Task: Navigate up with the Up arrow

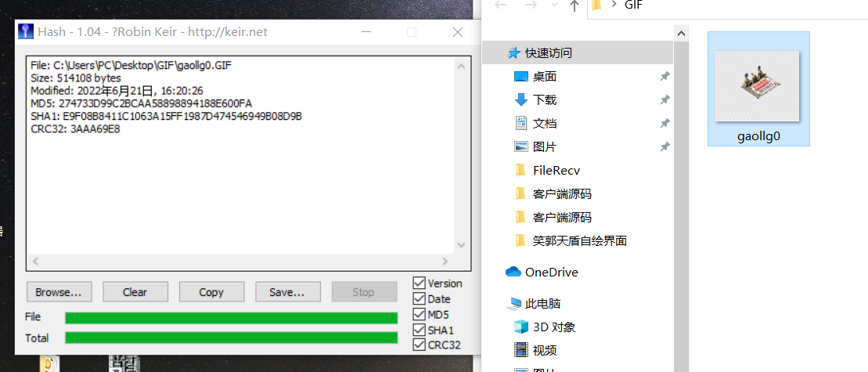Action: point(574,6)
